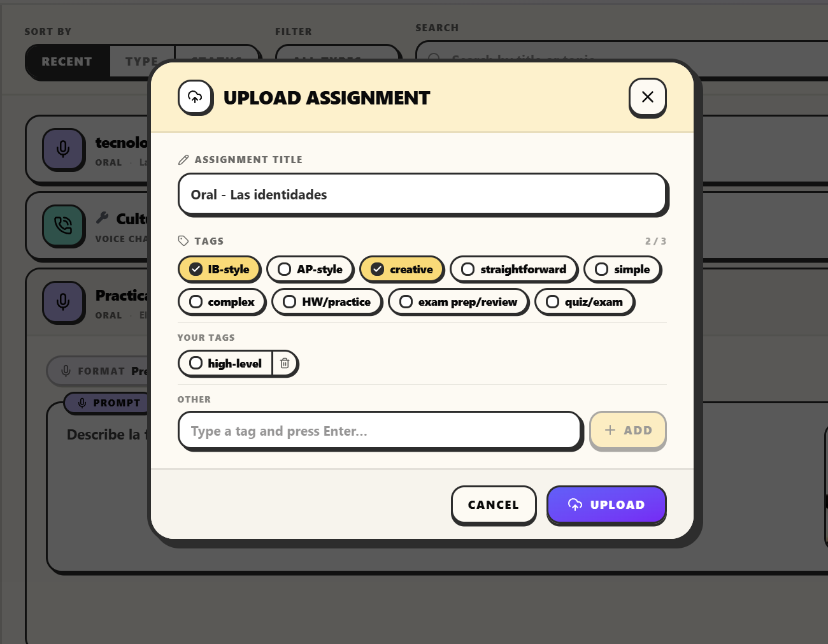
Task: Select the straightforward tag
Action: click(x=513, y=269)
